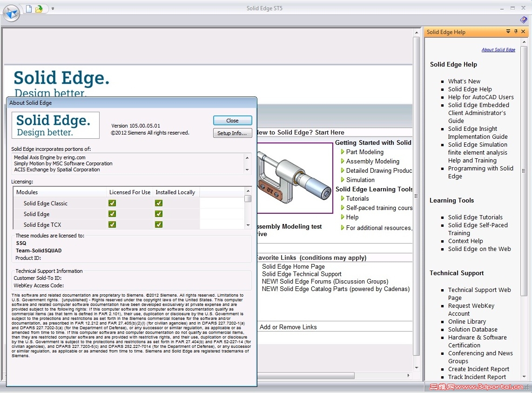Close the About Solid Edge dialog
Viewport: 532px width, 393px height.
click(232, 121)
